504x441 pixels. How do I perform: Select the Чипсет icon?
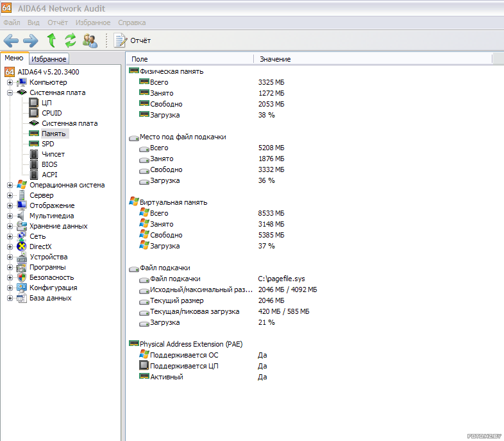[34, 154]
